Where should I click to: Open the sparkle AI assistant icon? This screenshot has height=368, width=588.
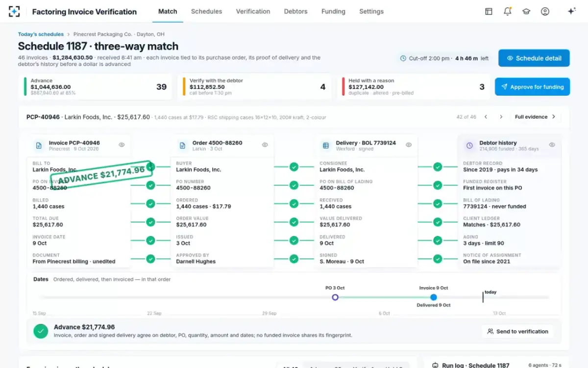coord(571,11)
